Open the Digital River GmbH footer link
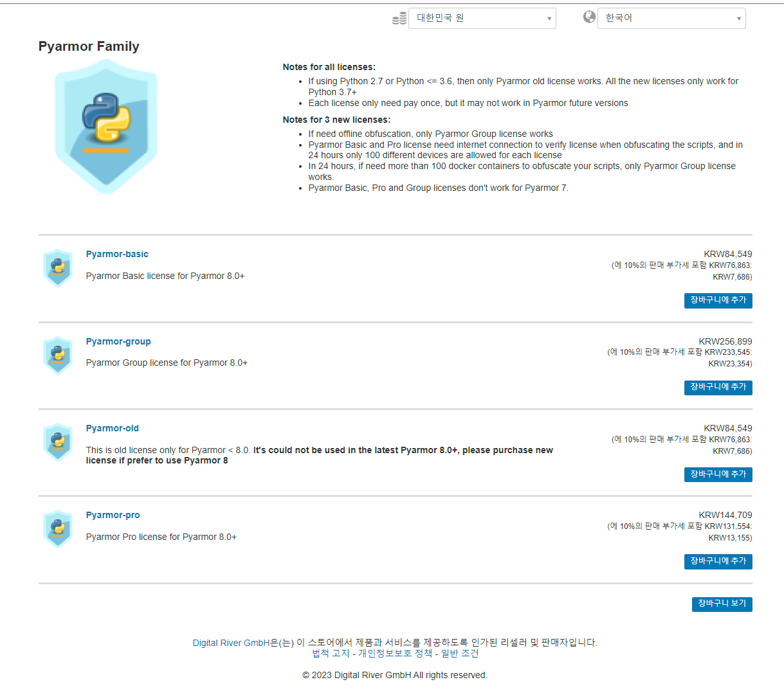The height and width of the screenshot is (691, 784). point(231,643)
